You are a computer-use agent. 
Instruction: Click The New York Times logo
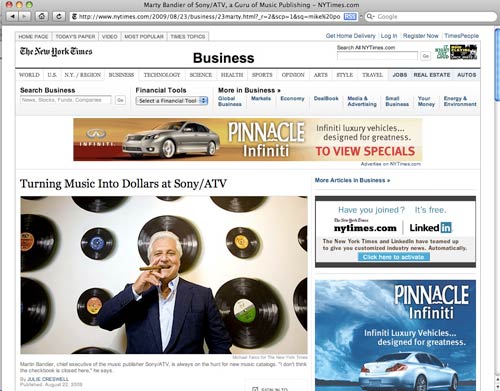click(x=56, y=51)
